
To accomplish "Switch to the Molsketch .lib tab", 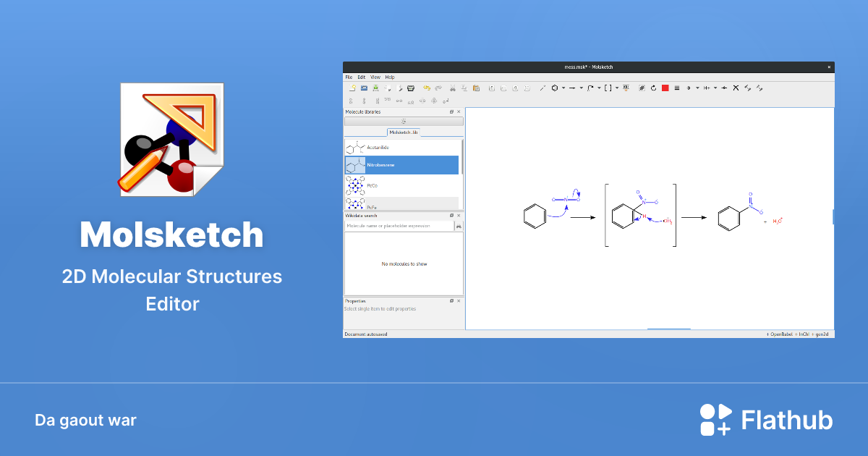I will coord(404,132).
